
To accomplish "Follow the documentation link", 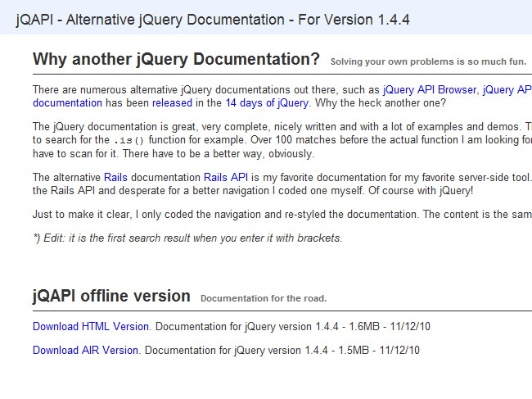I will (x=67, y=103).
